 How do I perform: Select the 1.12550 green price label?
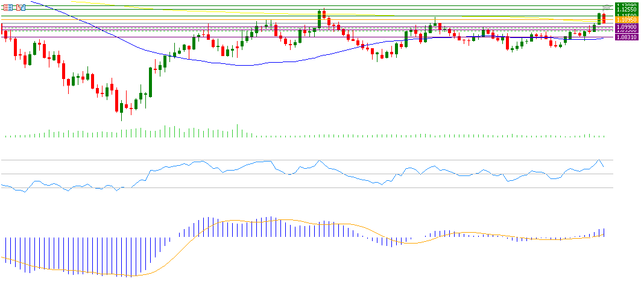click(x=626, y=10)
